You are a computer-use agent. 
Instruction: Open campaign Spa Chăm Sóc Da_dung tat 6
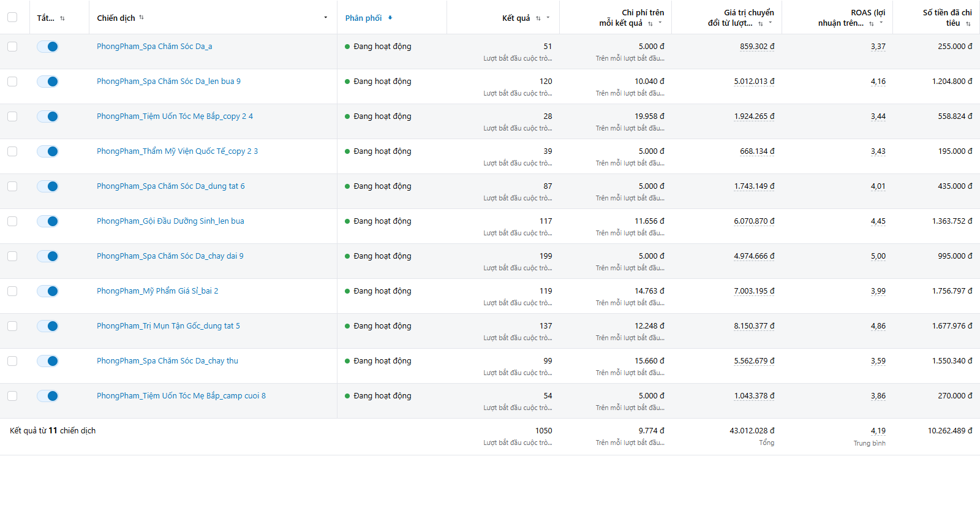click(170, 186)
